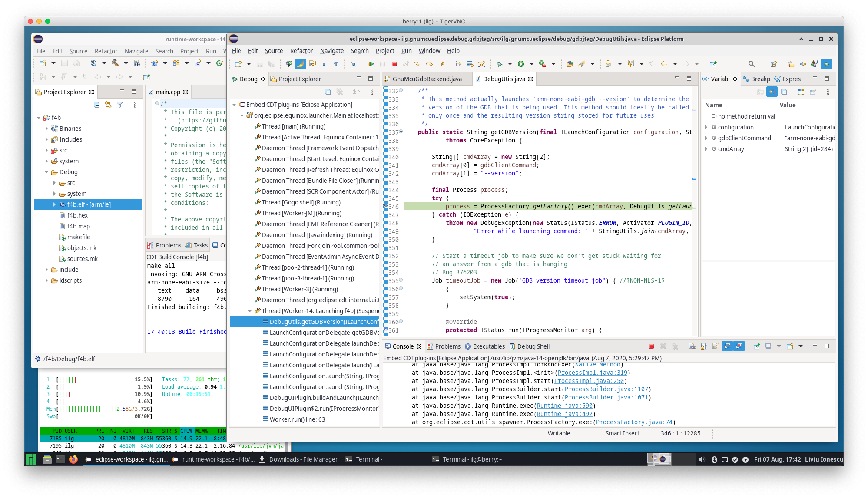This screenshot has width=868, height=498.
Task: Toggle Show Console When Standard Out Changes
Action: click(x=727, y=346)
